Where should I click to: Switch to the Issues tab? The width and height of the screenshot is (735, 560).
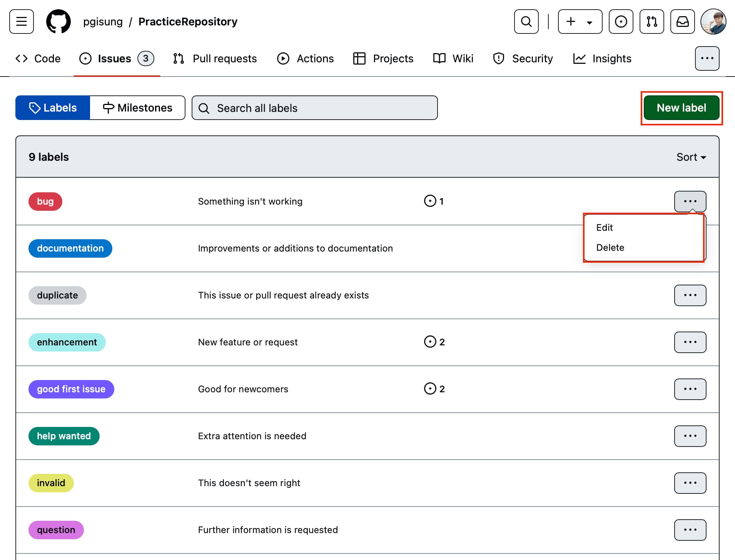(x=117, y=58)
